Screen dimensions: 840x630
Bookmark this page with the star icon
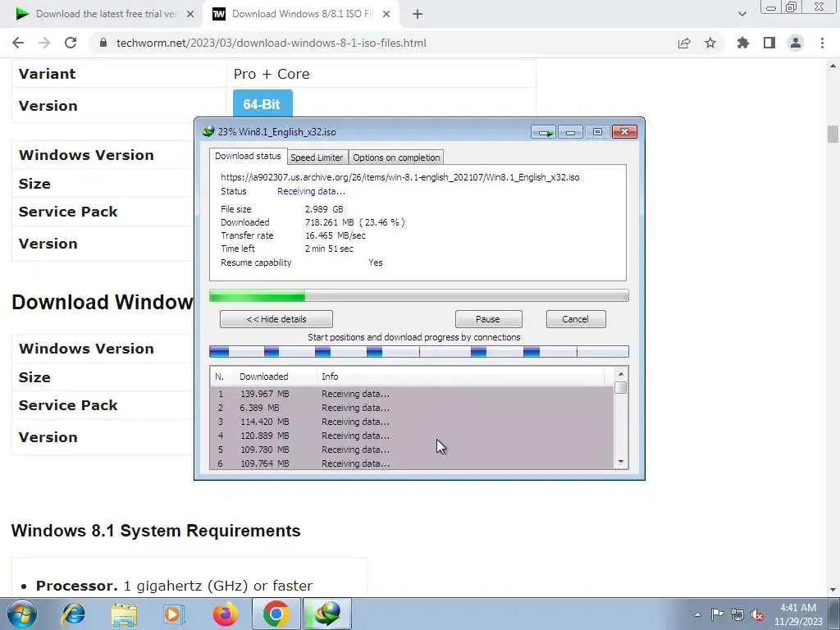710,43
